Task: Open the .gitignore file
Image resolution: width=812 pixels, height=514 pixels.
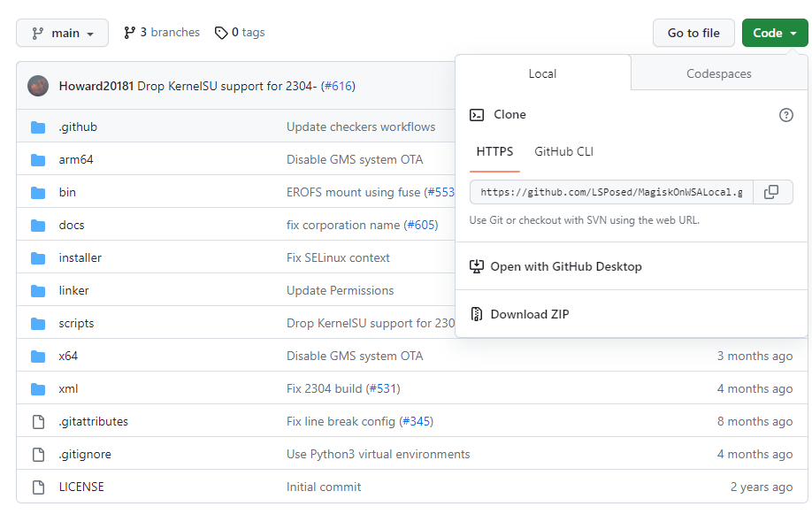Action: (85, 455)
